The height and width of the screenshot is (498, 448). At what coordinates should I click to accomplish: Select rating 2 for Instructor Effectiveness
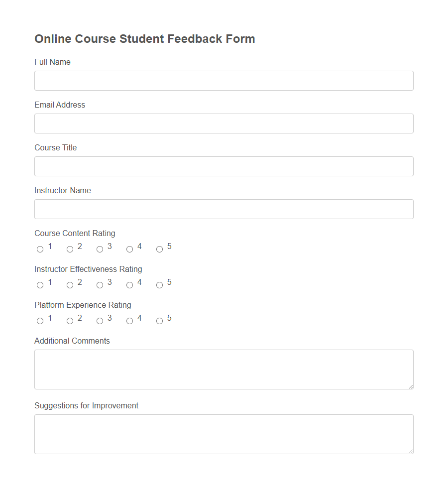coord(70,285)
